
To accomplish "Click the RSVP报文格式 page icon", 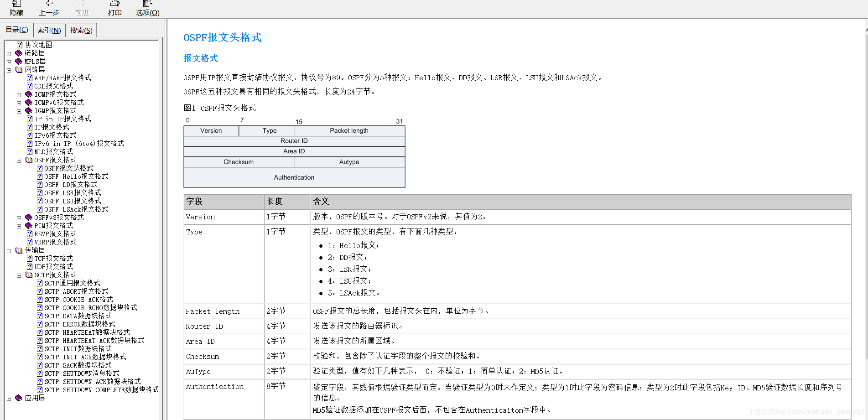I will click(30, 234).
